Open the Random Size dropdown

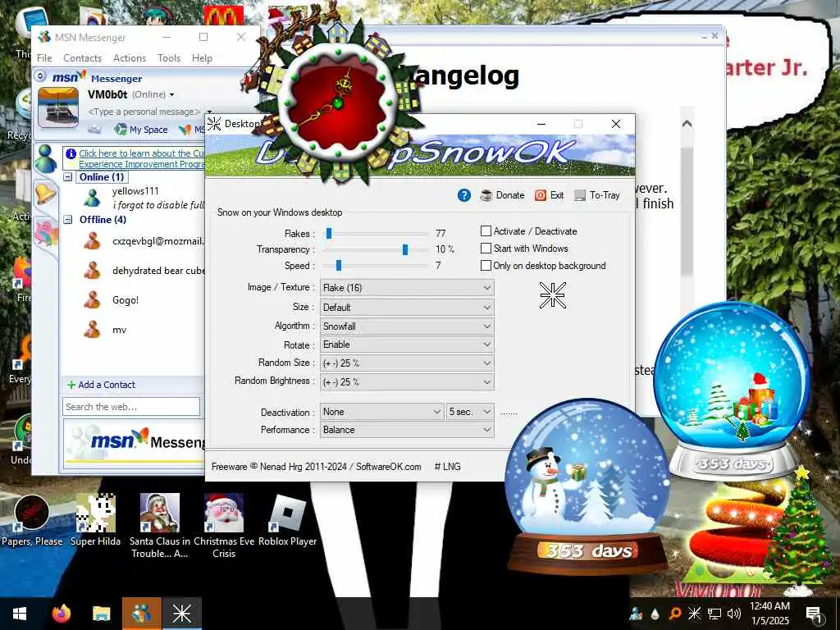coord(407,363)
